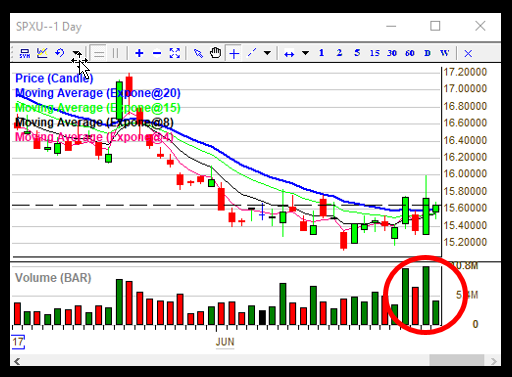The width and height of the screenshot is (512, 377).
Task: Select the 60-minute timeframe
Action: 410,53
